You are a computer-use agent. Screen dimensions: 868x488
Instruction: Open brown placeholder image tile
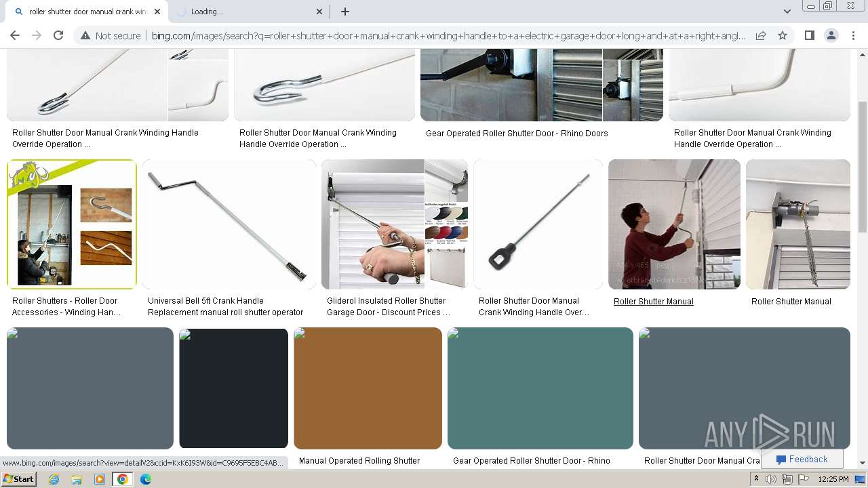coord(368,388)
